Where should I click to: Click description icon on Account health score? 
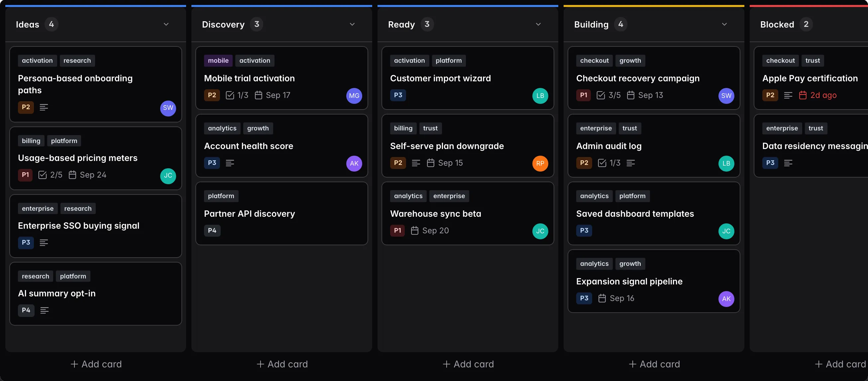230,163
